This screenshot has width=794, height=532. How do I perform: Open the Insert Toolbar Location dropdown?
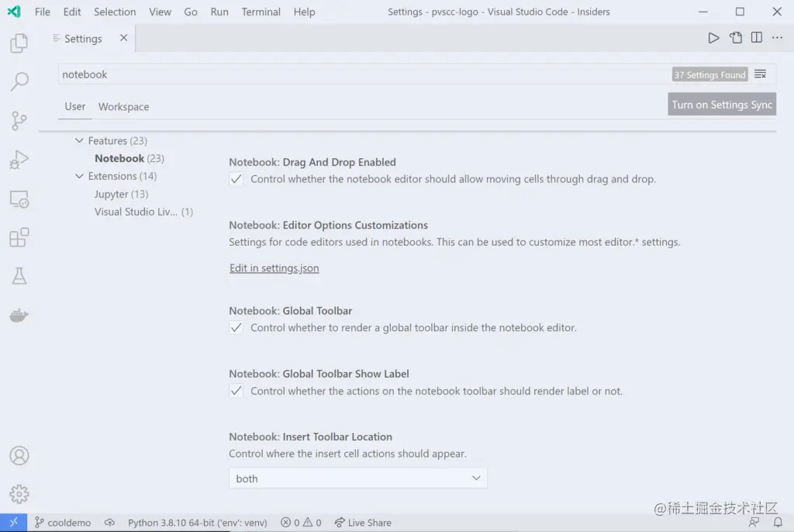pos(357,478)
